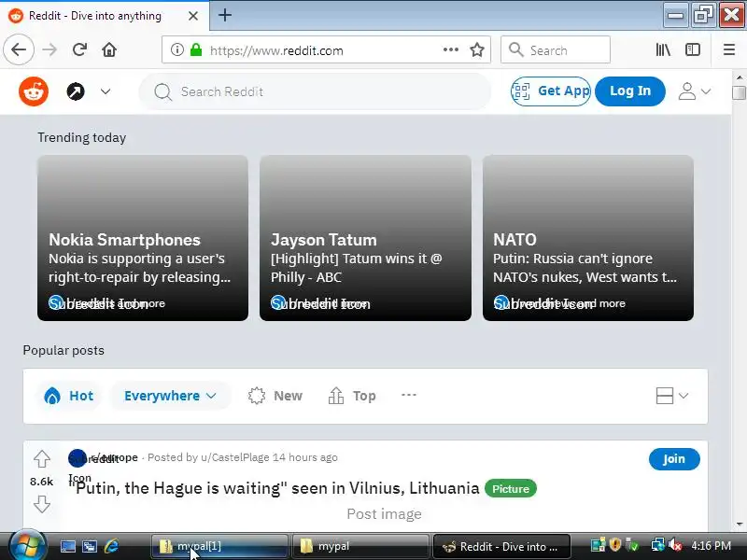Open the user account dropdown menu
The image size is (747, 560).
694,91
